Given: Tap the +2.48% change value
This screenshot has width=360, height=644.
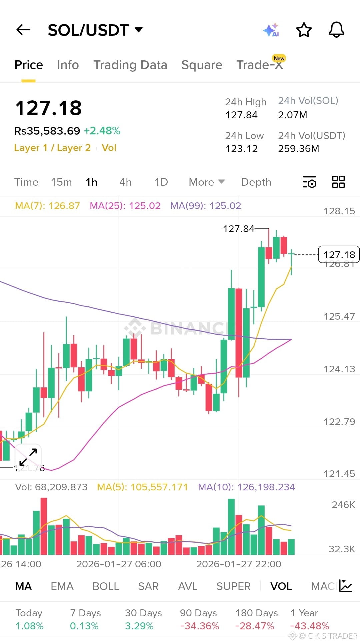Looking at the screenshot, I should [102, 131].
